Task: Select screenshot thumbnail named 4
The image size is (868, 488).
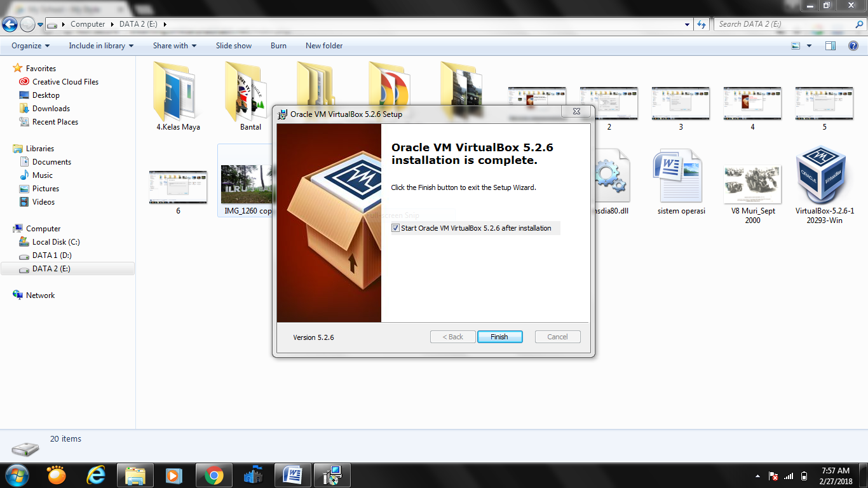Action: tap(752, 108)
